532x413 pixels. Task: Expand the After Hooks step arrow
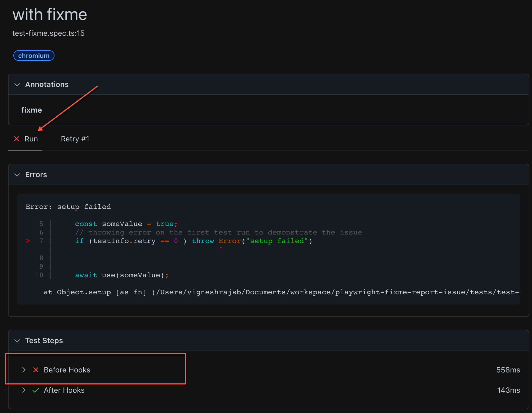click(24, 390)
